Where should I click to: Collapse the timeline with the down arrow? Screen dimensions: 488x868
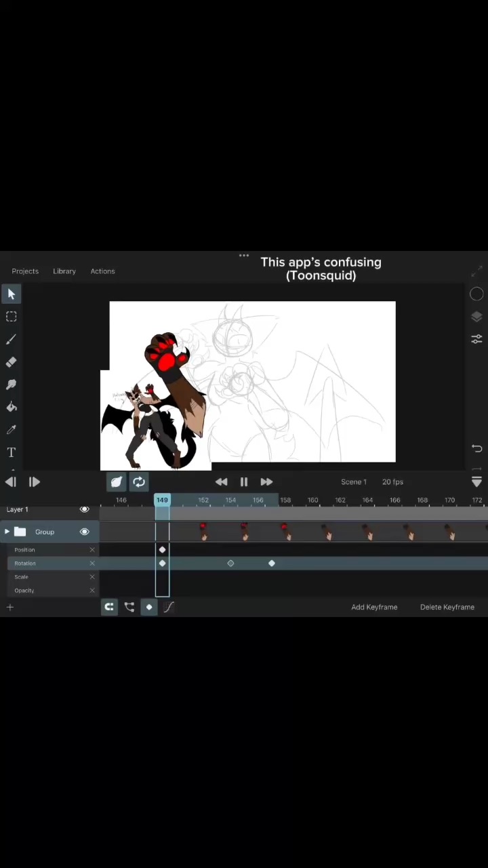tap(476, 481)
